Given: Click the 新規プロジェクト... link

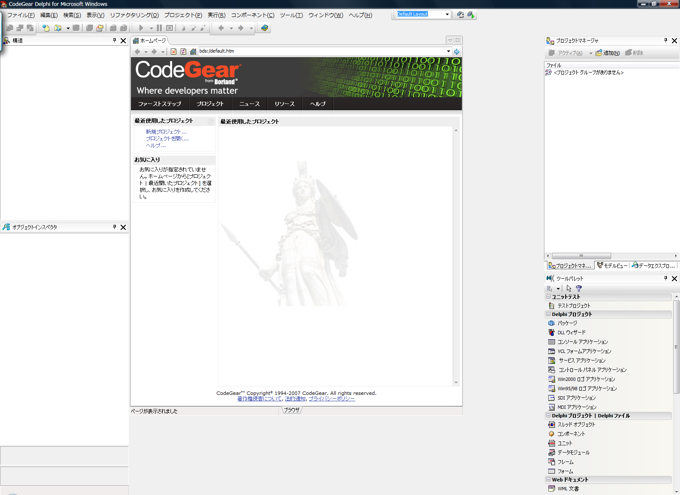Looking at the screenshot, I should click(166, 131).
